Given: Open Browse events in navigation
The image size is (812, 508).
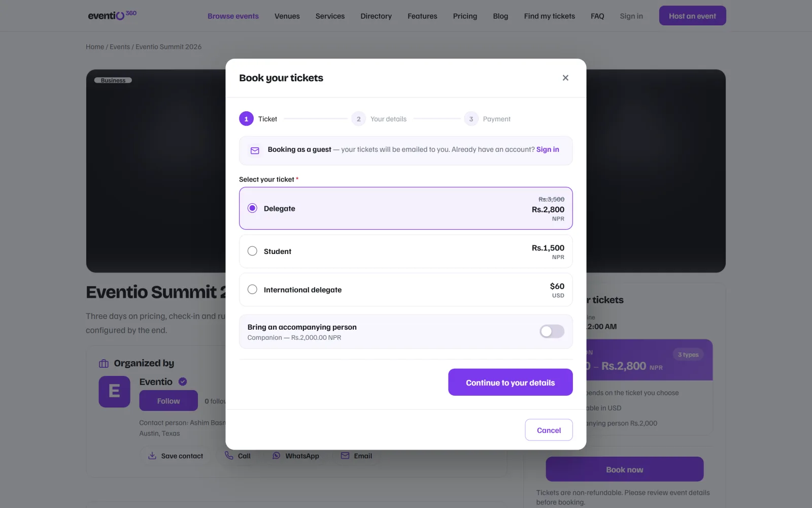Looking at the screenshot, I should 233,16.
